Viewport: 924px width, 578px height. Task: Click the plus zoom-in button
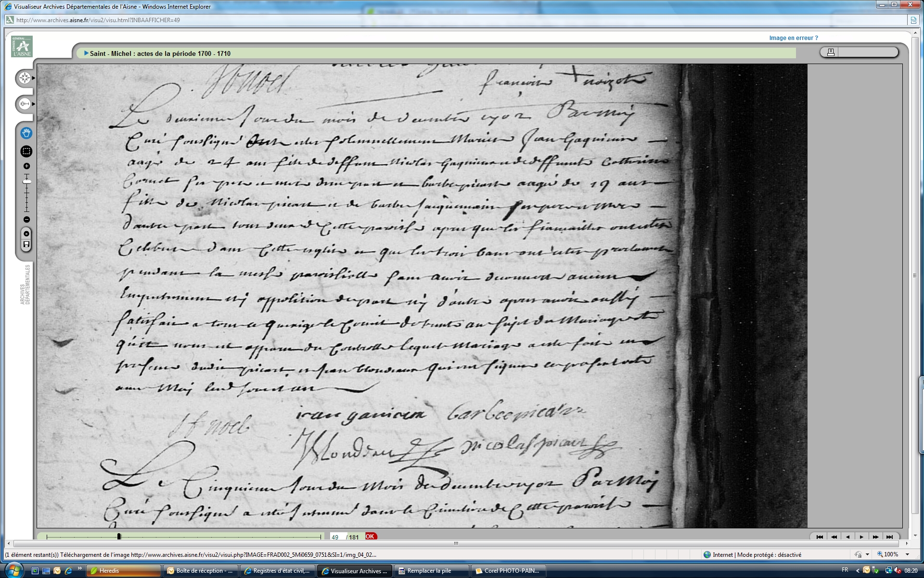pyautogui.click(x=26, y=166)
